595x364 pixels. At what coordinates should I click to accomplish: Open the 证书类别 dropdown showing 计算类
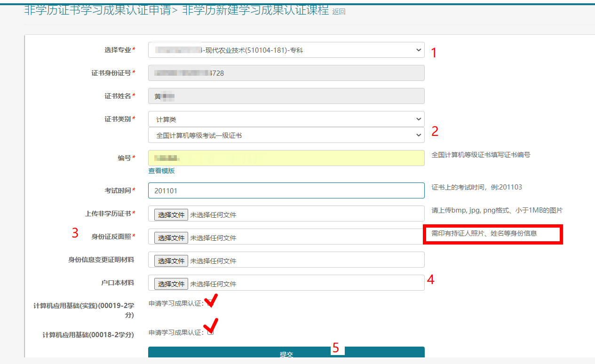(286, 119)
